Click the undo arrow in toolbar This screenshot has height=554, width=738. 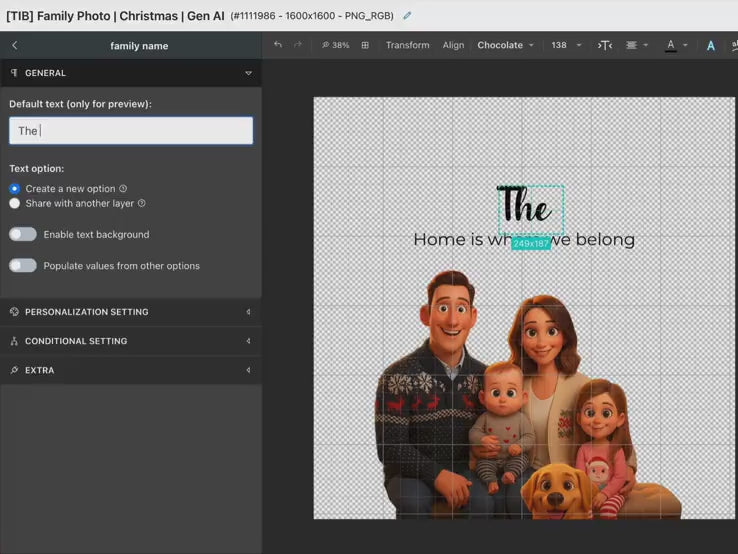(278, 45)
